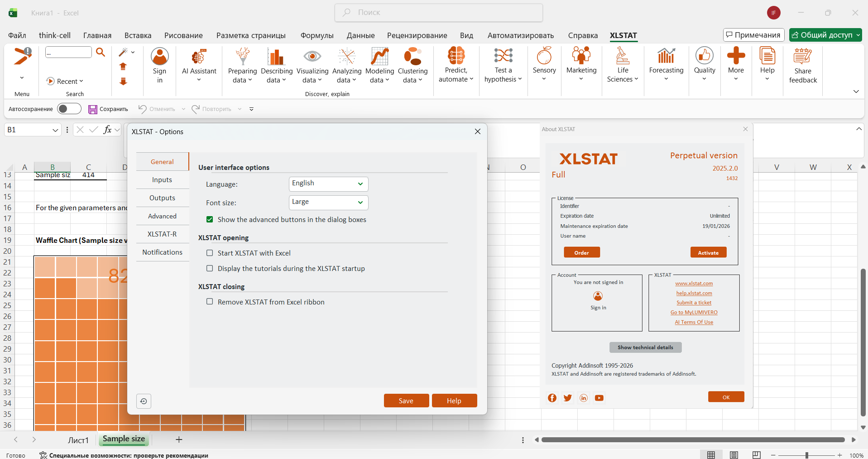Open Analyzing data menu
This screenshot has width=868, height=459.
(347, 66)
